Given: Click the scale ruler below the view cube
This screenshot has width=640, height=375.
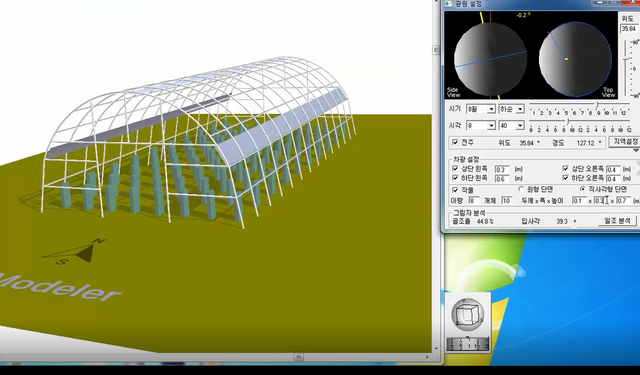Looking at the screenshot, I should (x=468, y=344).
